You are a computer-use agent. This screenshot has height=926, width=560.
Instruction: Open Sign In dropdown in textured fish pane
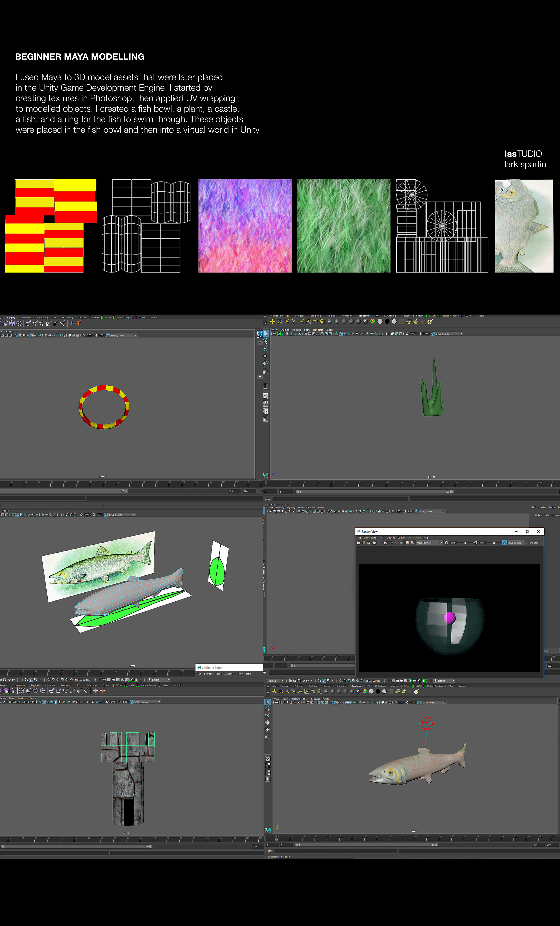pos(444,681)
